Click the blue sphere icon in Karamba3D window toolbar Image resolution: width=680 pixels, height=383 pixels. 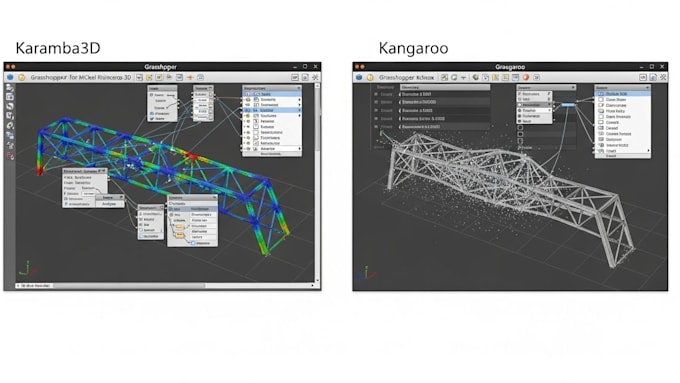coord(10,77)
